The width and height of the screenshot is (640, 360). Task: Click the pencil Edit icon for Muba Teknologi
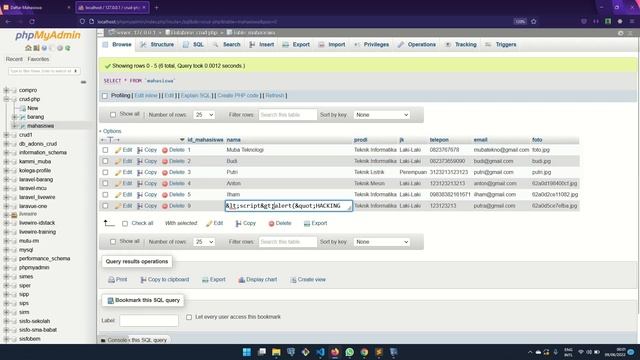pyautogui.click(x=118, y=150)
